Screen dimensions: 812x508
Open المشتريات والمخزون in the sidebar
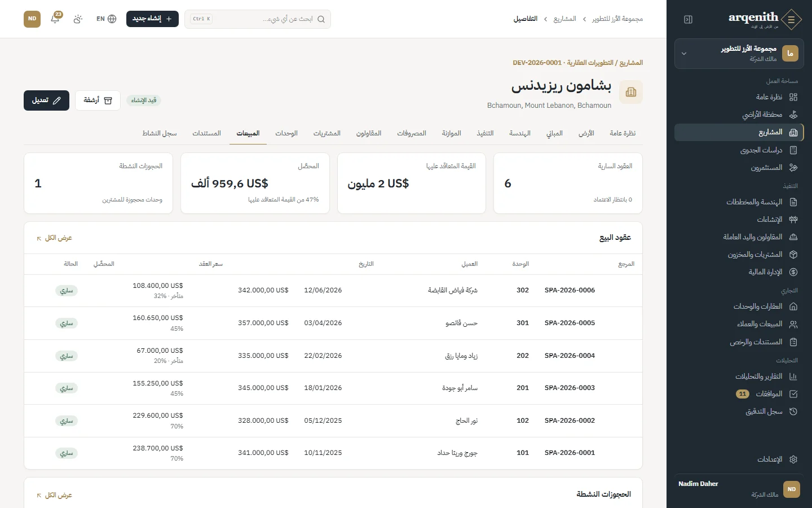coord(739,255)
